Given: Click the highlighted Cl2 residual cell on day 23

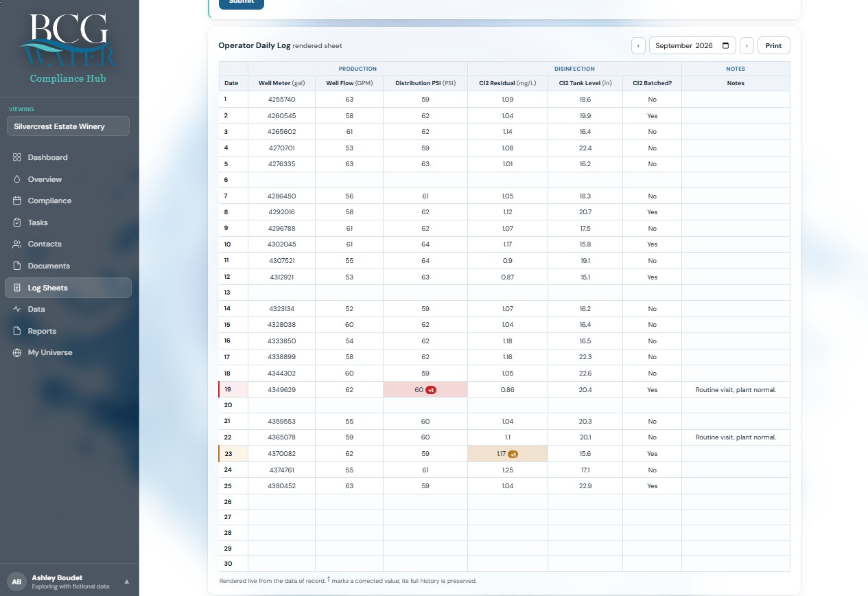Looking at the screenshot, I should 508,454.
